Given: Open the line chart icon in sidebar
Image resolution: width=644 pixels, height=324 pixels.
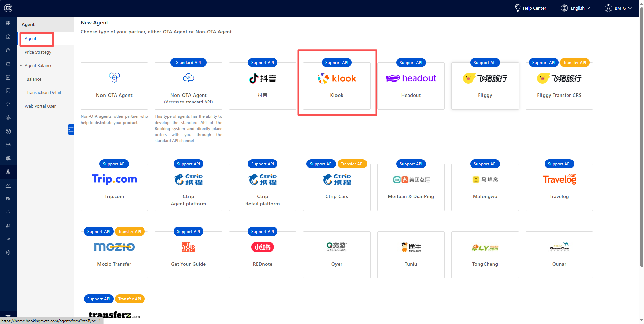Looking at the screenshot, I should (8, 185).
